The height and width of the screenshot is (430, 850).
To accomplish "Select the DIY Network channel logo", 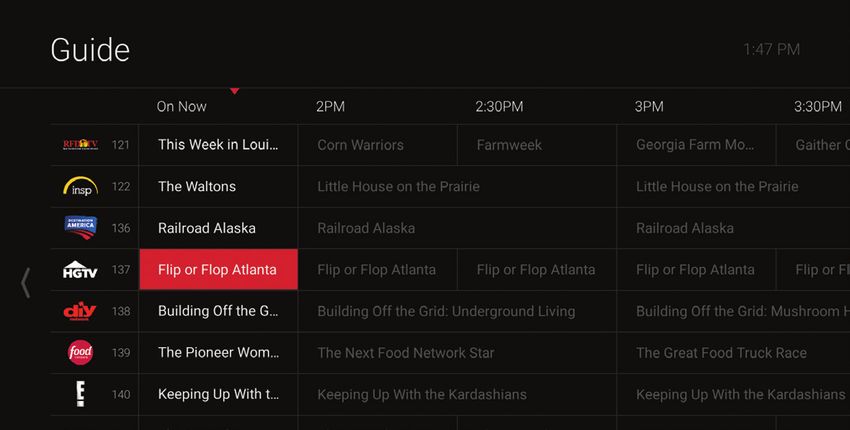I will coord(80,311).
